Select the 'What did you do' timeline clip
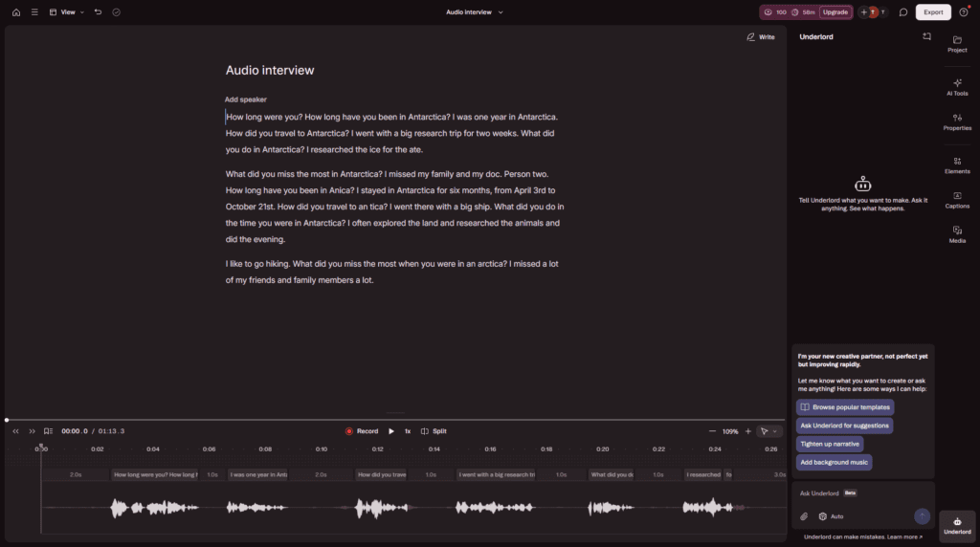Viewport: 980px width, 547px height. 612,474
